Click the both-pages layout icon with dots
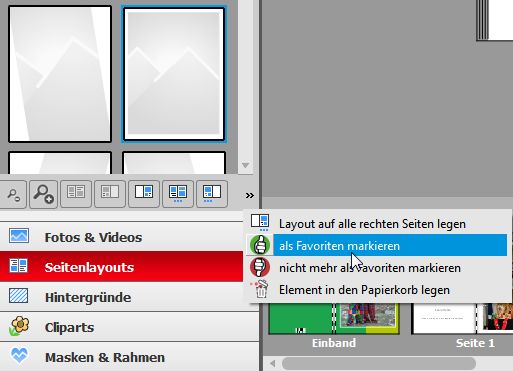Screen dimensions: 513x371 178,194
